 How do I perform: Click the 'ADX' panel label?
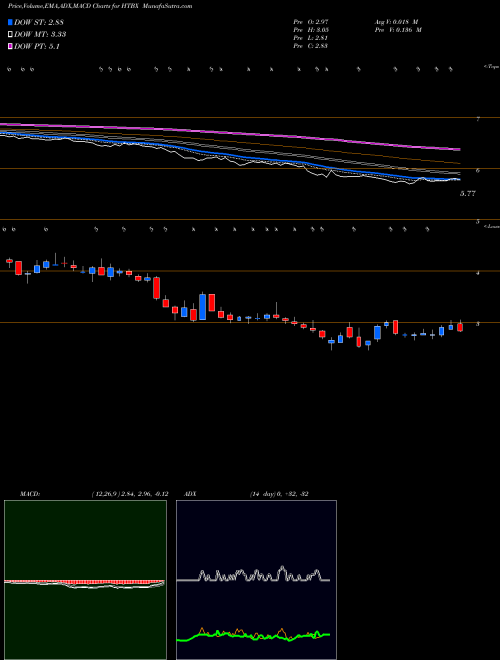click(x=190, y=494)
